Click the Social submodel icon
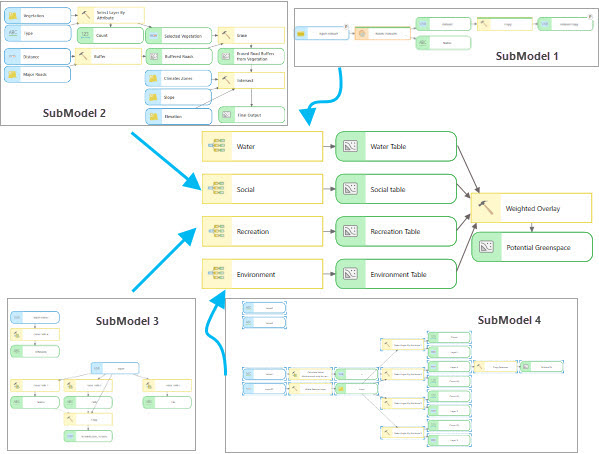Screen dimensions: 599x454 point(217,189)
